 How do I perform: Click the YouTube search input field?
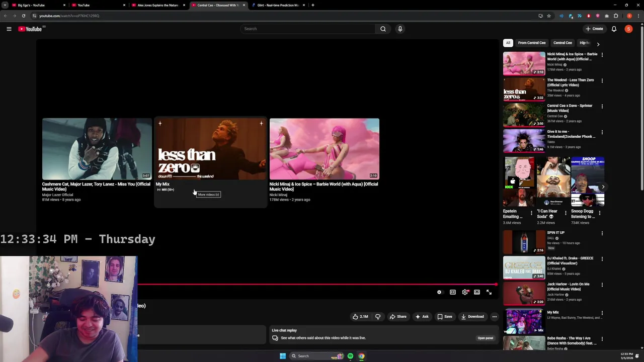coord(308,29)
